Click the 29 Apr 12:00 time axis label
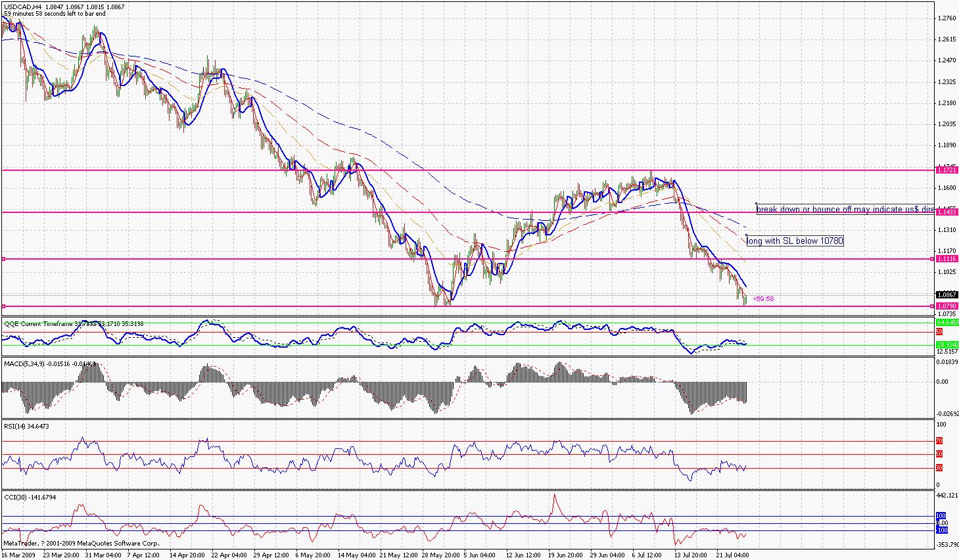Viewport: 959px width, 560px height. click(271, 555)
